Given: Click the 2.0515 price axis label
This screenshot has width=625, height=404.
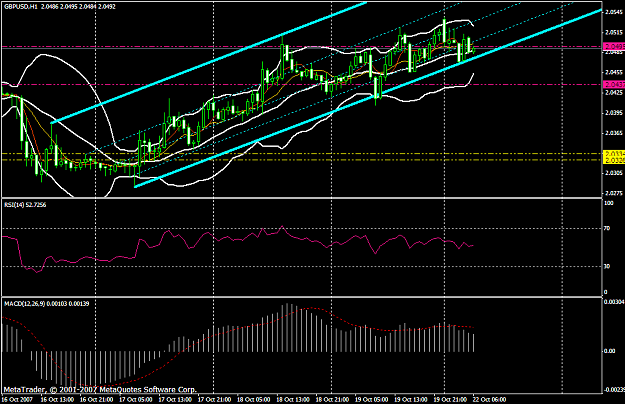Looking at the screenshot, I should pos(614,32).
